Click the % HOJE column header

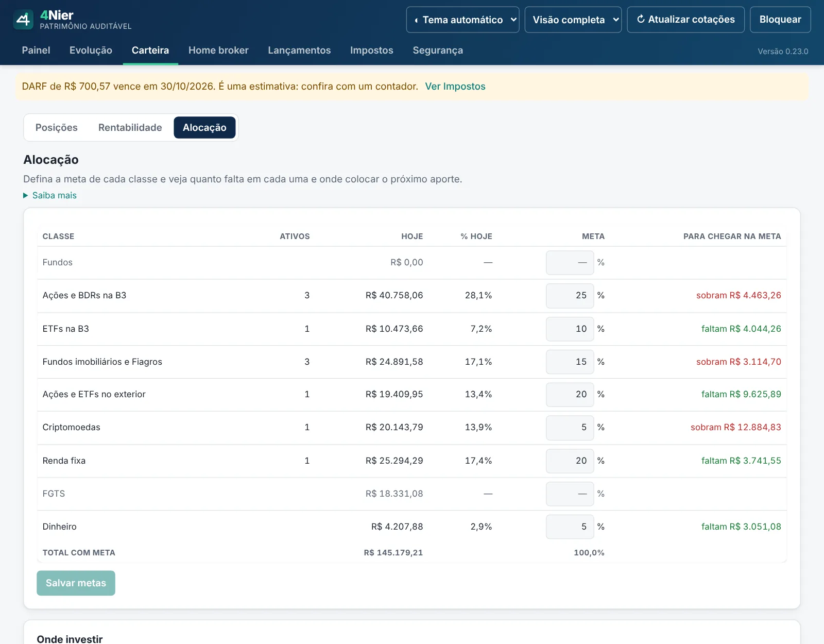click(476, 236)
